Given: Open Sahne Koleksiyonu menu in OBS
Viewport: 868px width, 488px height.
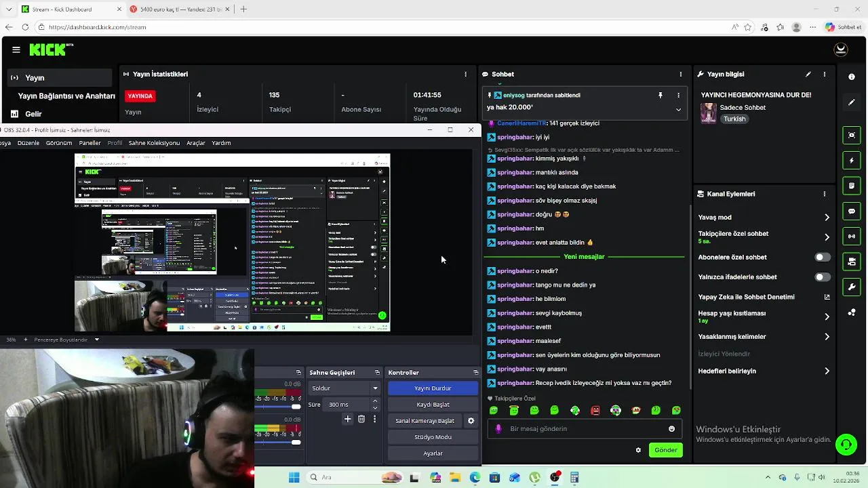Looking at the screenshot, I should pyautogui.click(x=154, y=143).
